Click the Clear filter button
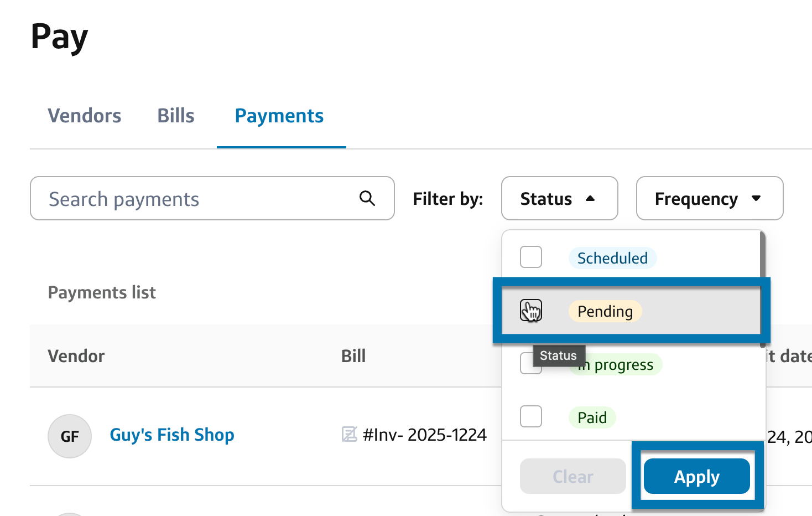812x516 pixels. (572, 476)
